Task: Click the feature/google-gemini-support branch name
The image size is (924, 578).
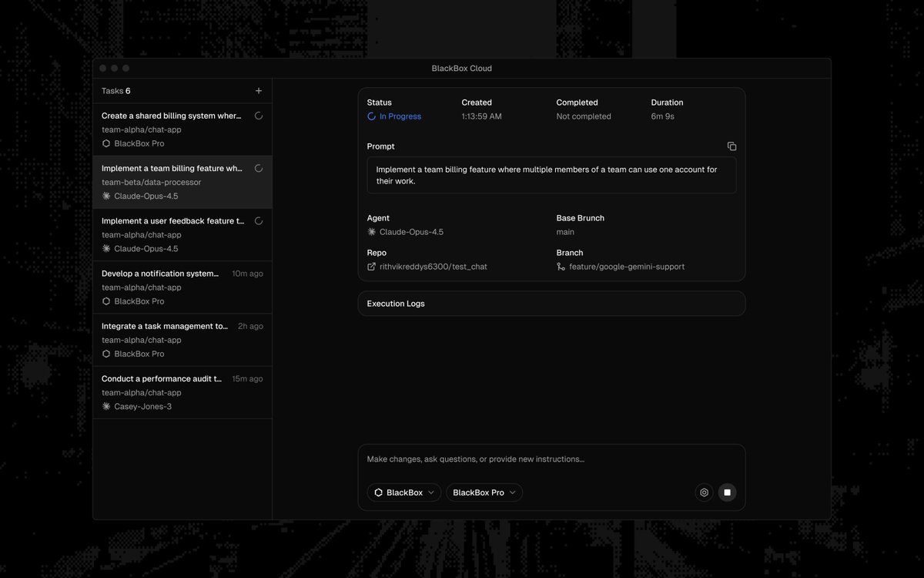Action: (627, 267)
